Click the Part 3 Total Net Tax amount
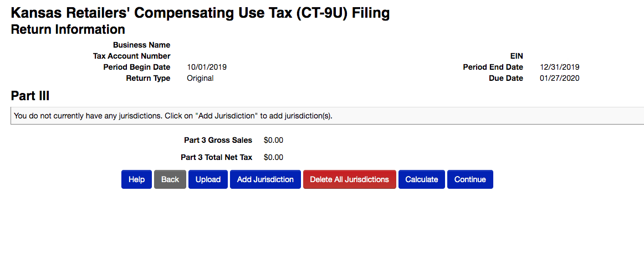This screenshot has height=279, width=644. pyautogui.click(x=274, y=157)
